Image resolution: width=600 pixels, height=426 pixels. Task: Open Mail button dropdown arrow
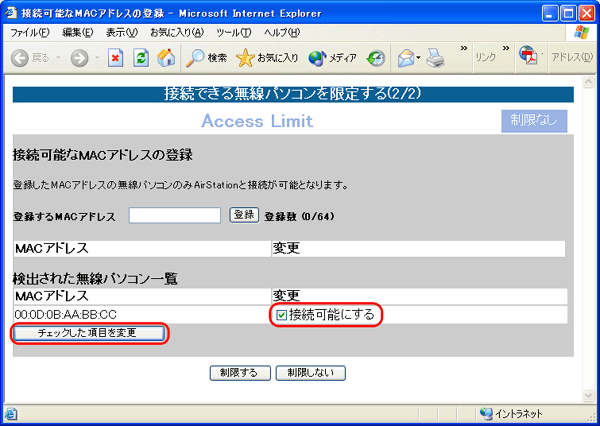point(419,58)
